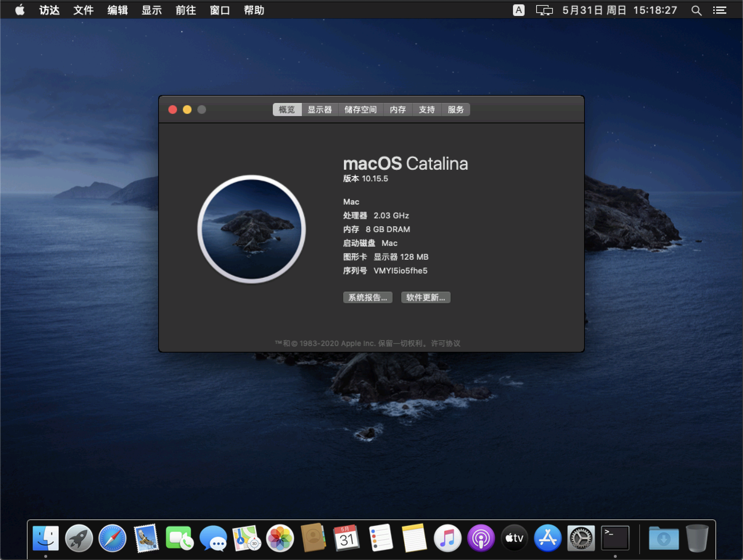
Task: Click the 软件更新... button
Action: tap(426, 298)
